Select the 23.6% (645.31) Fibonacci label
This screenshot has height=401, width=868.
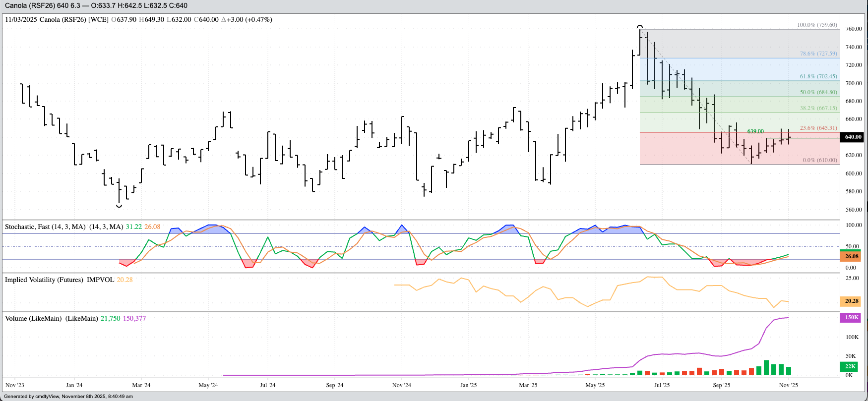point(818,128)
